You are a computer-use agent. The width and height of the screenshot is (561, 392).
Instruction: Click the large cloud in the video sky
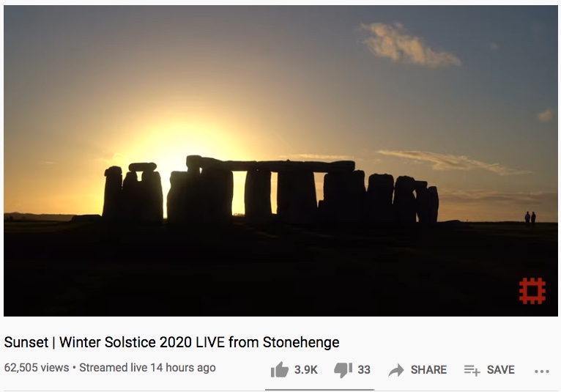tap(408, 45)
